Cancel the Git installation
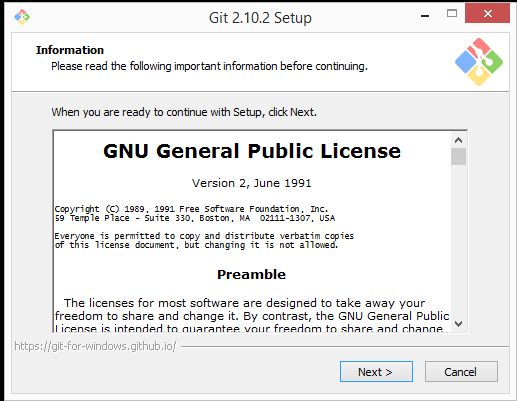 (461, 371)
